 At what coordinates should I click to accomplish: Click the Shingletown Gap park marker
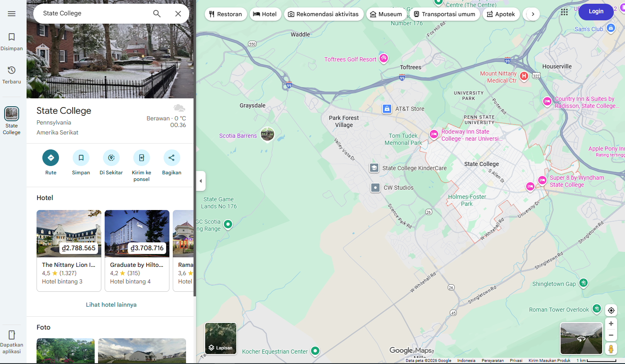tap(583, 283)
